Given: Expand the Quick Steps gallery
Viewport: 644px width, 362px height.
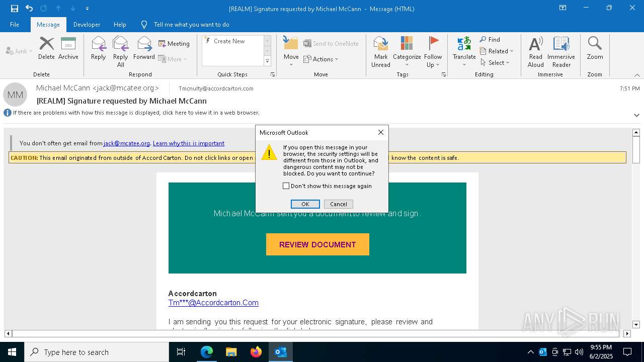Looking at the screenshot, I should point(267,61).
